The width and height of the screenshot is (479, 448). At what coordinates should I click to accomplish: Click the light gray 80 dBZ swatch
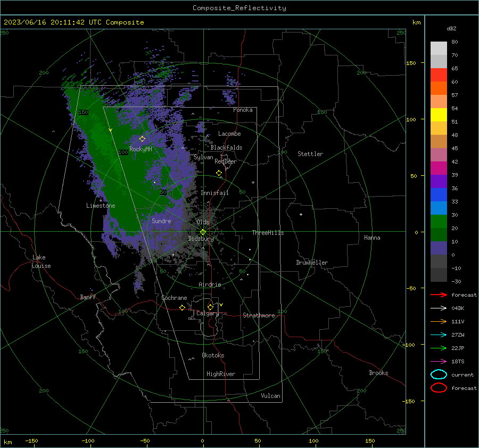point(439,48)
